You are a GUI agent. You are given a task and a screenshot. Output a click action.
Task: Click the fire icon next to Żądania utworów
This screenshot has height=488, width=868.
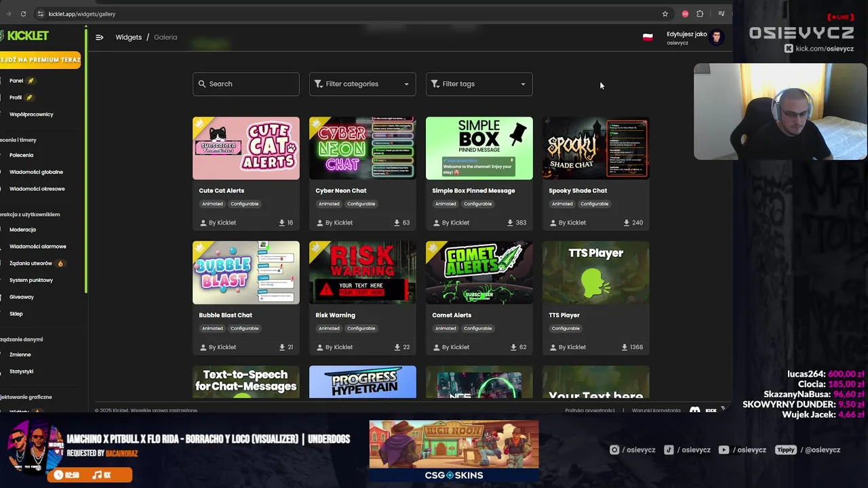60,263
